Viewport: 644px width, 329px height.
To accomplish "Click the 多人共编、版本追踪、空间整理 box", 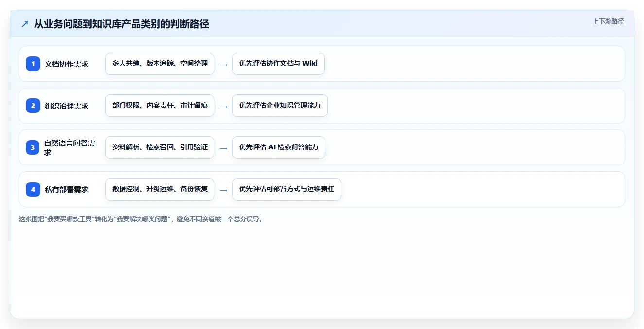I will (x=160, y=64).
